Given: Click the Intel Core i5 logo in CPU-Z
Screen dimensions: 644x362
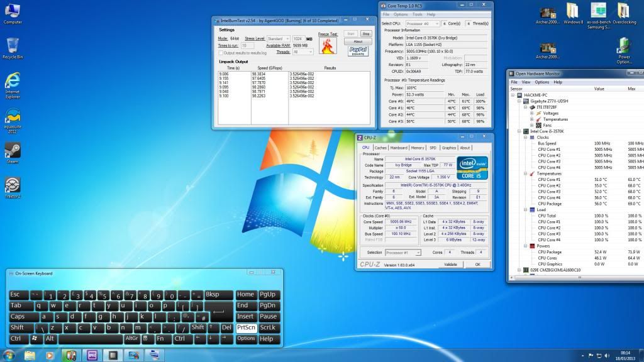Looking at the screenshot, I should point(472,167).
